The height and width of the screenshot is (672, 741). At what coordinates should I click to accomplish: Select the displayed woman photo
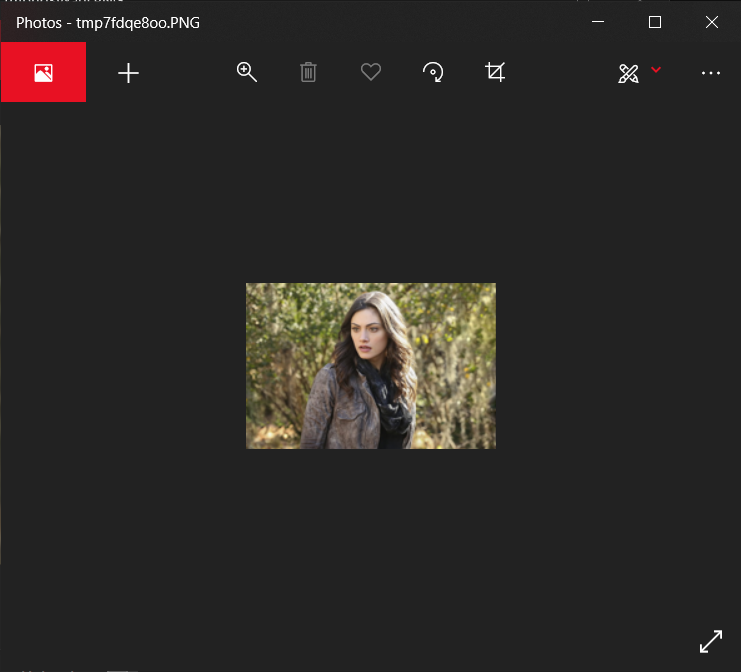point(371,366)
